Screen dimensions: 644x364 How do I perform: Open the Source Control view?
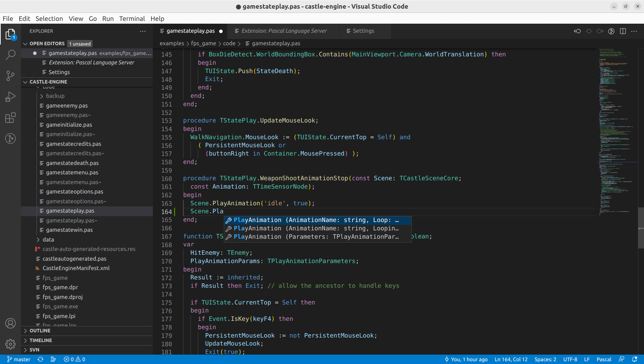pos(10,76)
